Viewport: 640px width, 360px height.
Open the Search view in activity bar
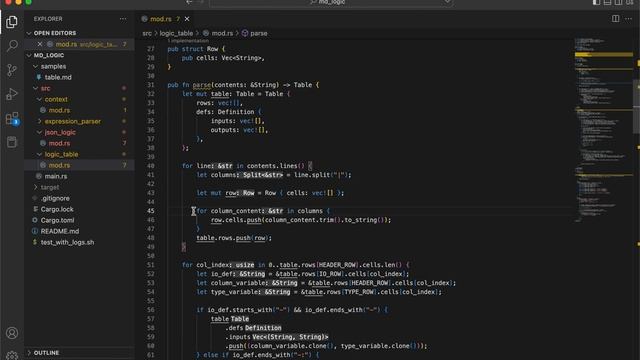coord(12,46)
